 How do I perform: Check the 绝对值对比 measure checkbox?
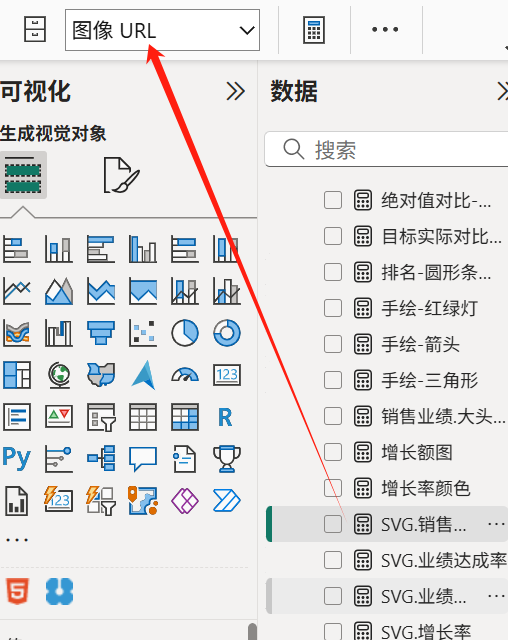pyautogui.click(x=333, y=200)
